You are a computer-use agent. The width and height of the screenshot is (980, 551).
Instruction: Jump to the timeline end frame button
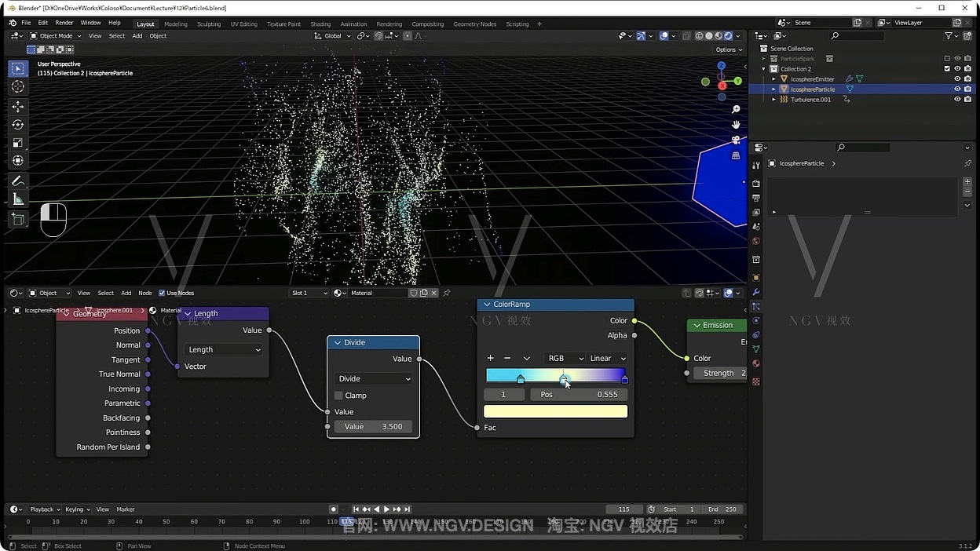pos(407,509)
